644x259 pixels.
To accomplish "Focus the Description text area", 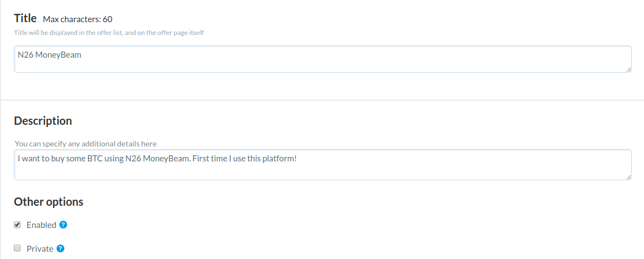I will tap(322, 169).
